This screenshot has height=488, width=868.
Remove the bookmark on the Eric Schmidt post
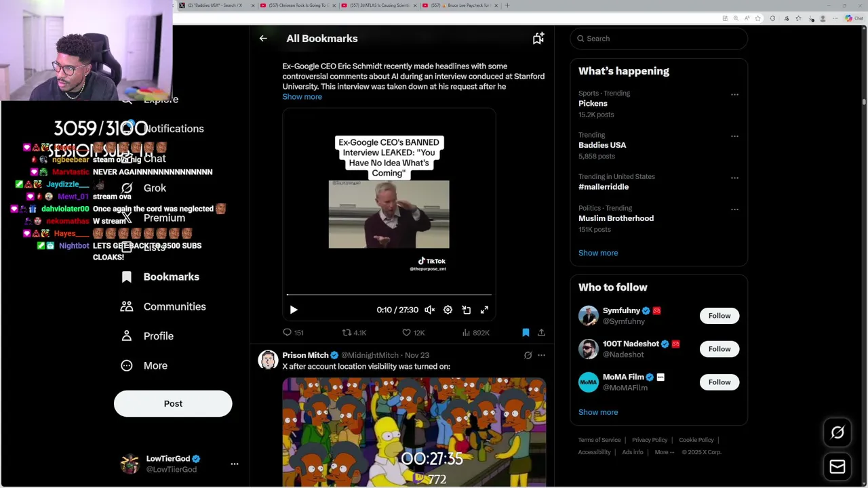526,333
